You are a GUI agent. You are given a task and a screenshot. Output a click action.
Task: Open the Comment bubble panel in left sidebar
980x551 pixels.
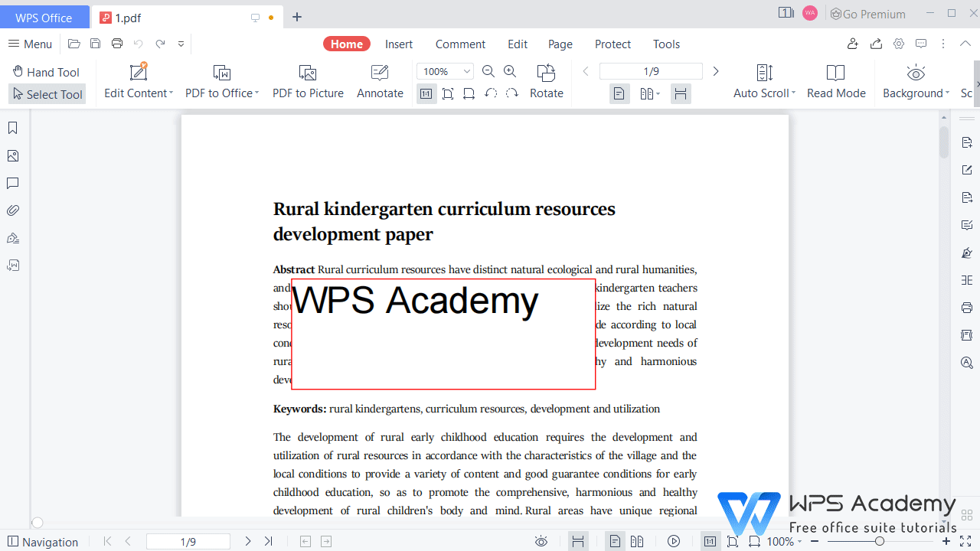[12, 183]
